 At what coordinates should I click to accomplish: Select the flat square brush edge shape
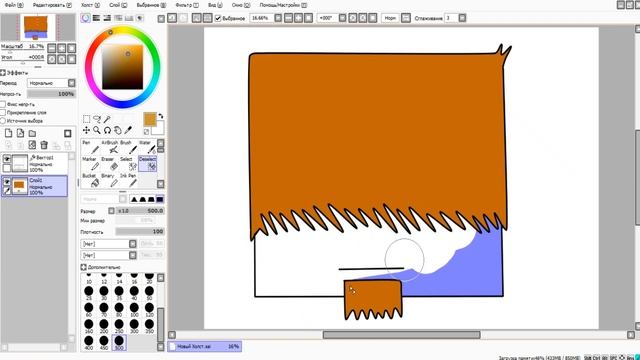point(160,199)
